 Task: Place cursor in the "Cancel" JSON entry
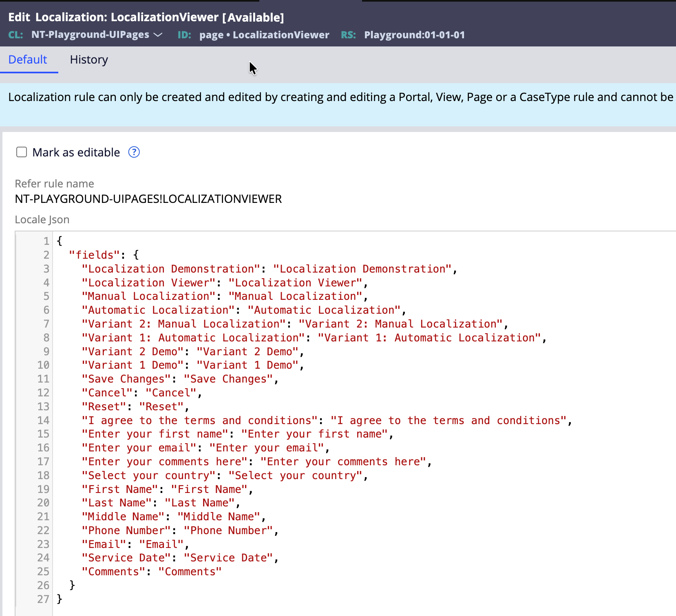[x=108, y=393]
